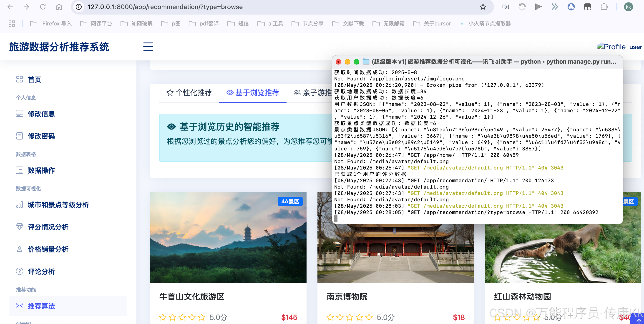Select 推荐算法 in sidebar
Screen dimensions: 644x324
point(41,306)
